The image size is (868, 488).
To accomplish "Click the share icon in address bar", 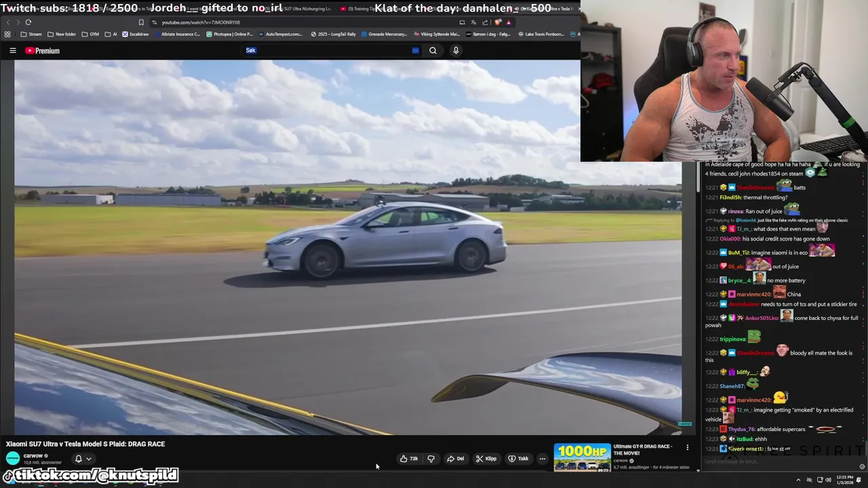I will pyautogui.click(x=485, y=22).
